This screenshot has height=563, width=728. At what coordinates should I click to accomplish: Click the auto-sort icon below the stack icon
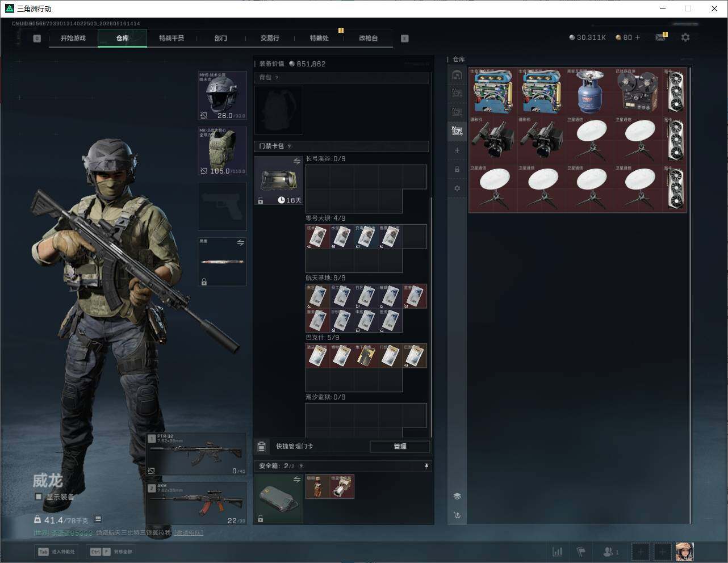457,515
